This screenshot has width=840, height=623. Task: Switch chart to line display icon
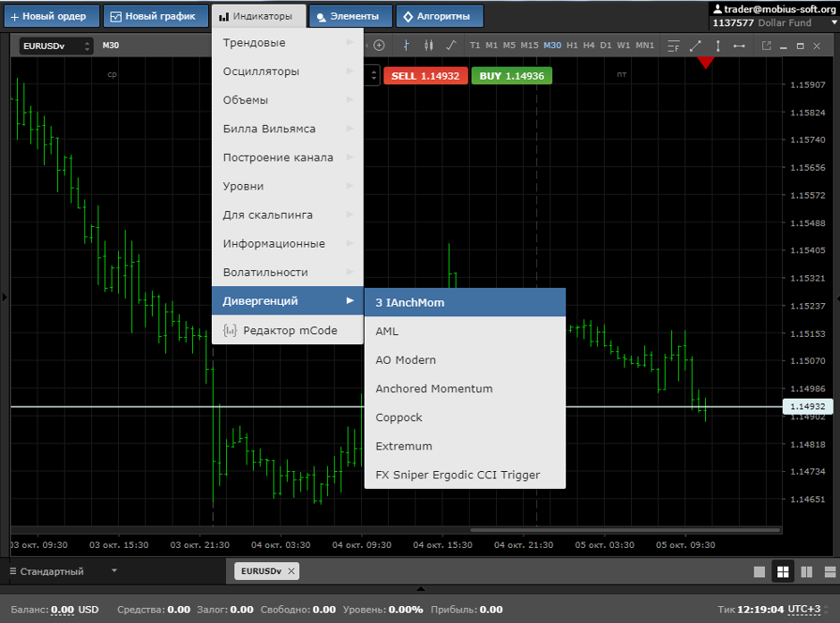click(x=451, y=46)
